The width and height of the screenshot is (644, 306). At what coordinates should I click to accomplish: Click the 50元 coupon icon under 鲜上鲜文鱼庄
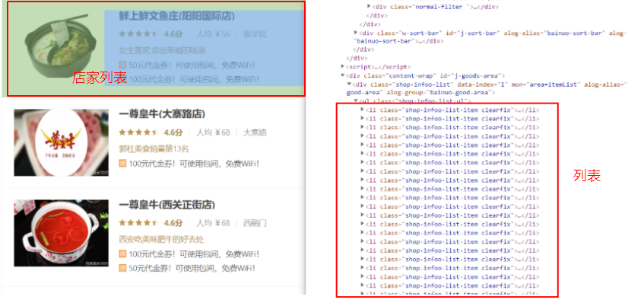click(122, 65)
